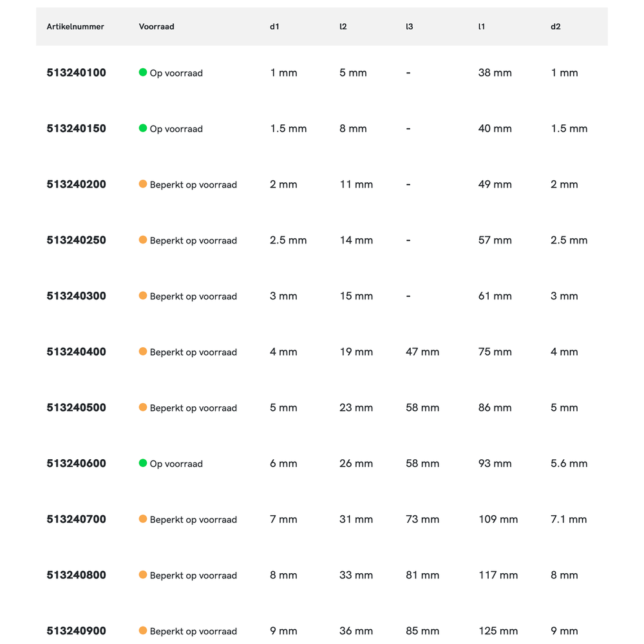644x644 pixels.
Task: Open article 513240300
Action: [76, 296]
